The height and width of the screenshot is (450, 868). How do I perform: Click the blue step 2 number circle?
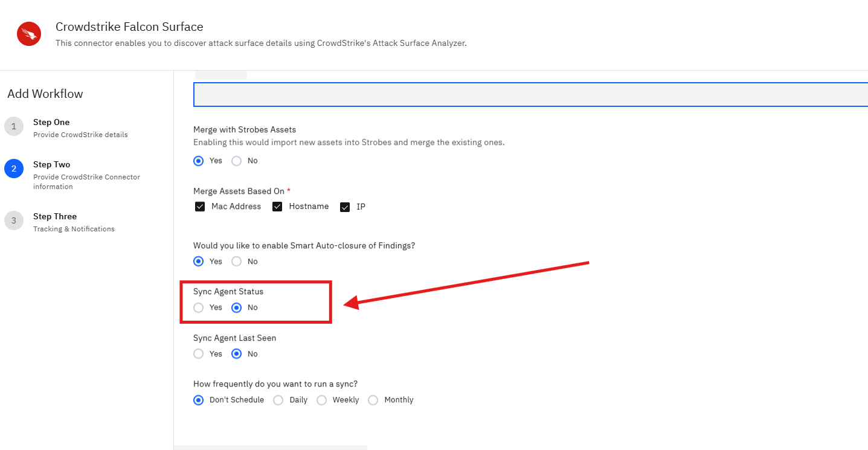(14, 169)
